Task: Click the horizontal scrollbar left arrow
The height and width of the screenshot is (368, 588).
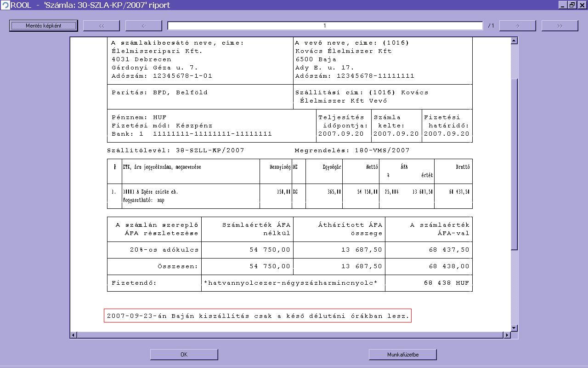Action: [x=73, y=335]
